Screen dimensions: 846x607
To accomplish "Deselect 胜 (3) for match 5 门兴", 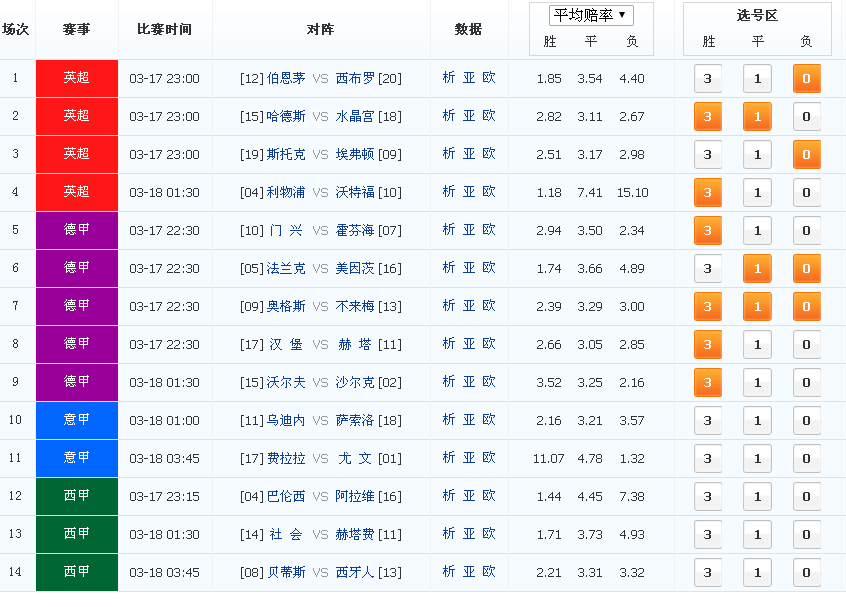I will pos(707,231).
